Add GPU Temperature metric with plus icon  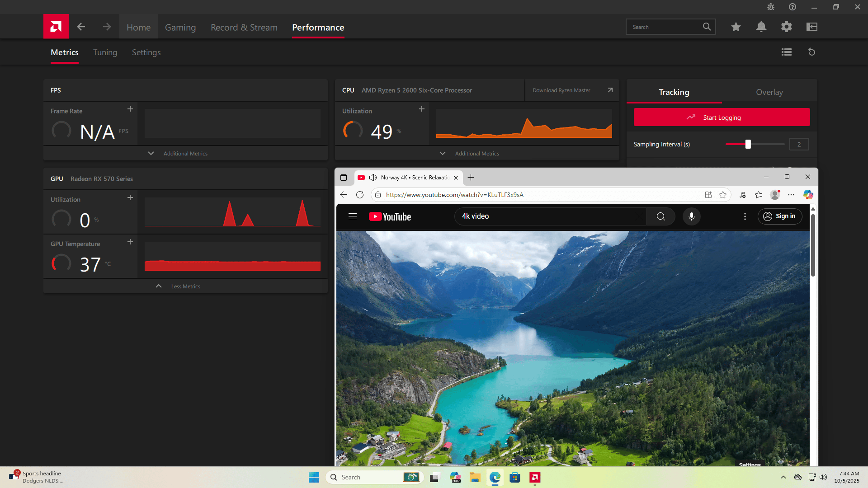pos(130,242)
